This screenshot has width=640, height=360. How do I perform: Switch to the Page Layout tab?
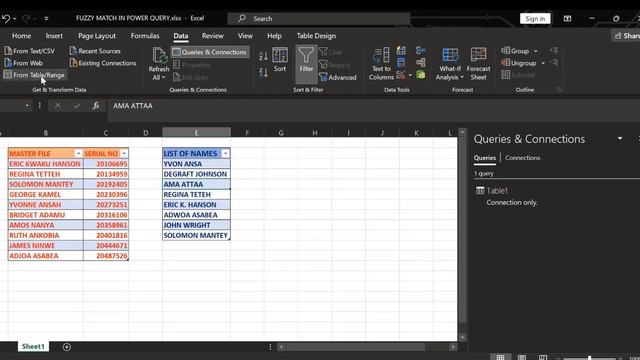tap(97, 36)
